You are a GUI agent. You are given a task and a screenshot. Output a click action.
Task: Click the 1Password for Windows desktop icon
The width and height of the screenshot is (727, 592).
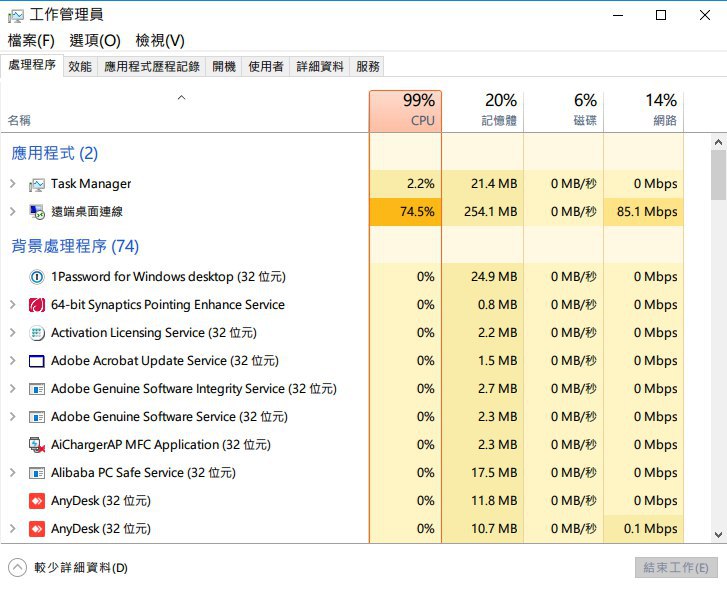click(x=37, y=277)
